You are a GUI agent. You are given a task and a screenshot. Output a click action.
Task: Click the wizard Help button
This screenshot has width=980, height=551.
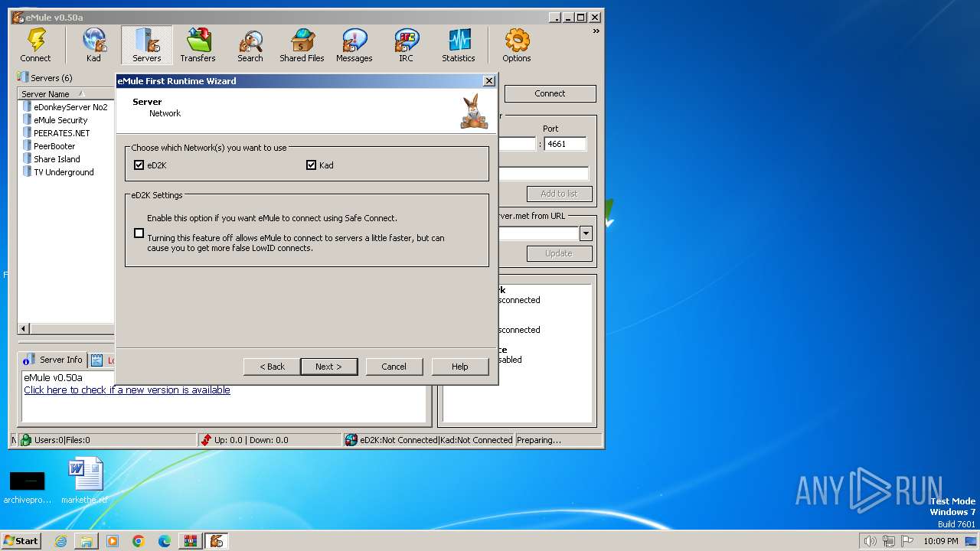pos(459,367)
